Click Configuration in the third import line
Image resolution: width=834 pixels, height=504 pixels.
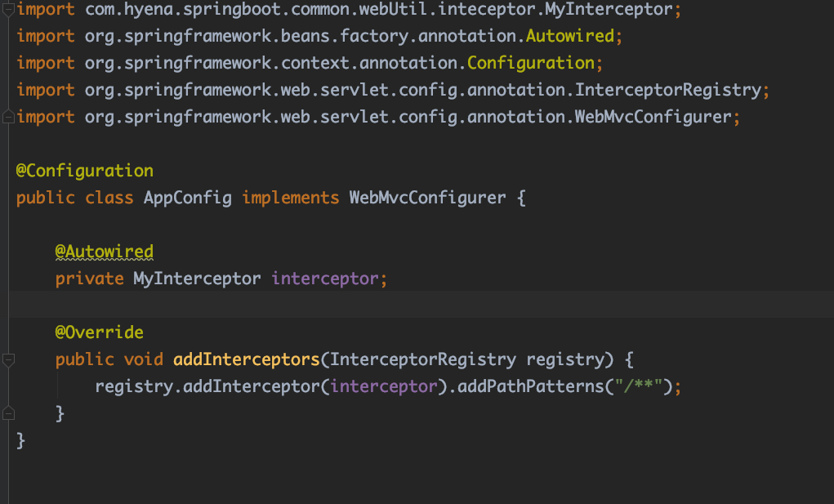531,64
